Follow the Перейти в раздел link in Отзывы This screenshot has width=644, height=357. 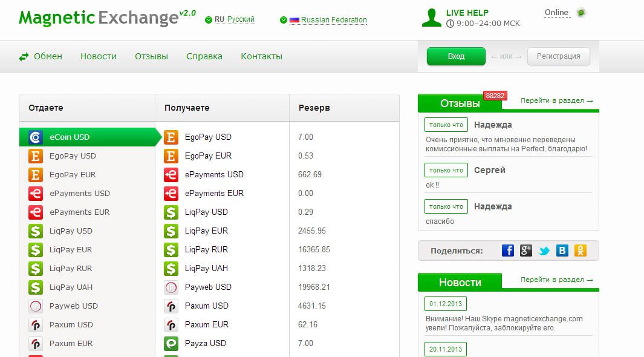556,101
